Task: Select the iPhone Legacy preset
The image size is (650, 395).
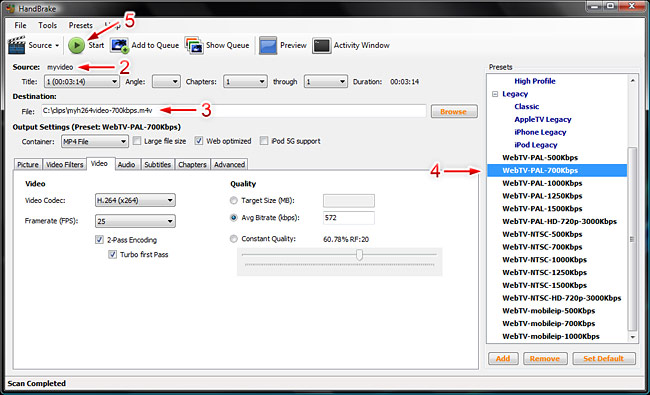Action: [540, 132]
